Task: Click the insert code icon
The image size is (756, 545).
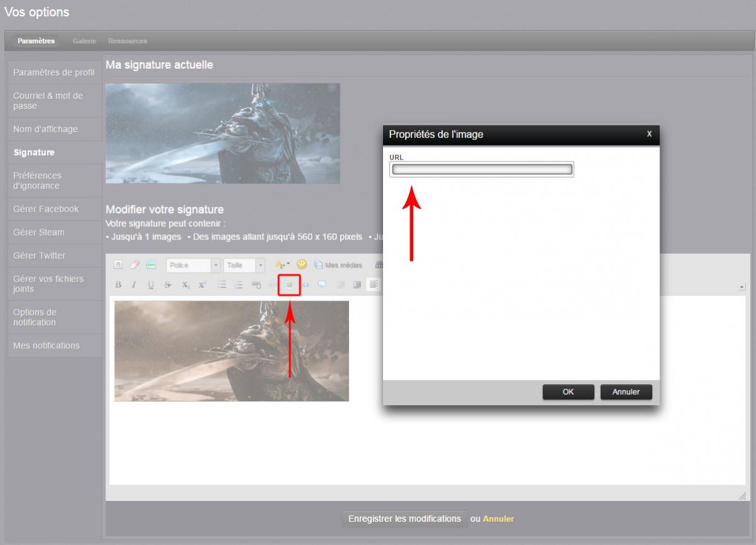Action: click(306, 285)
